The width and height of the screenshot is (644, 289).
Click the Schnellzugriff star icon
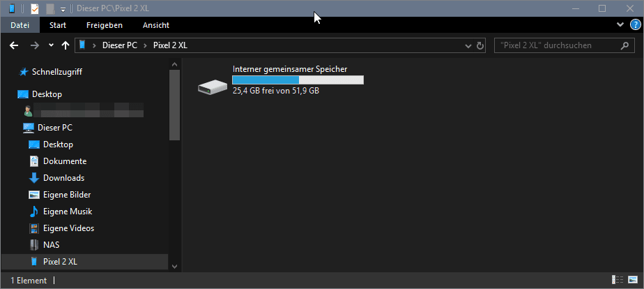tap(24, 72)
